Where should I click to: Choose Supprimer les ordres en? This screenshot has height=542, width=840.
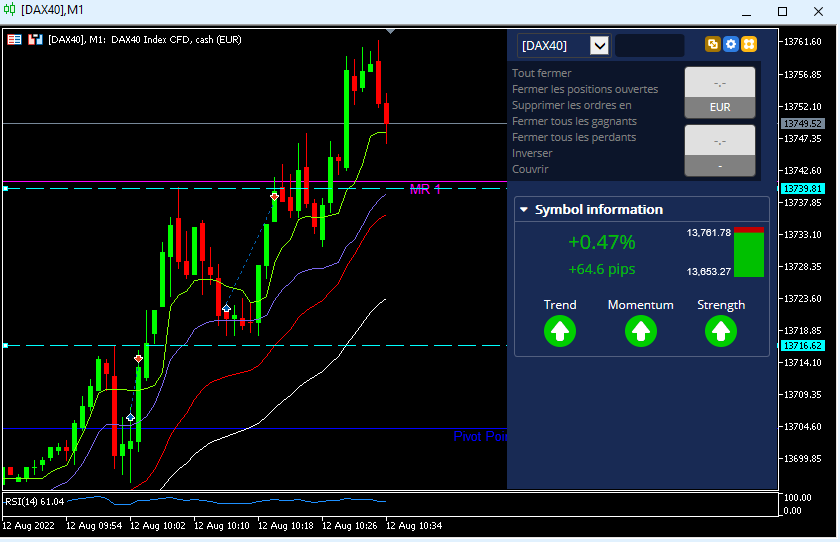tap(572, 105)
